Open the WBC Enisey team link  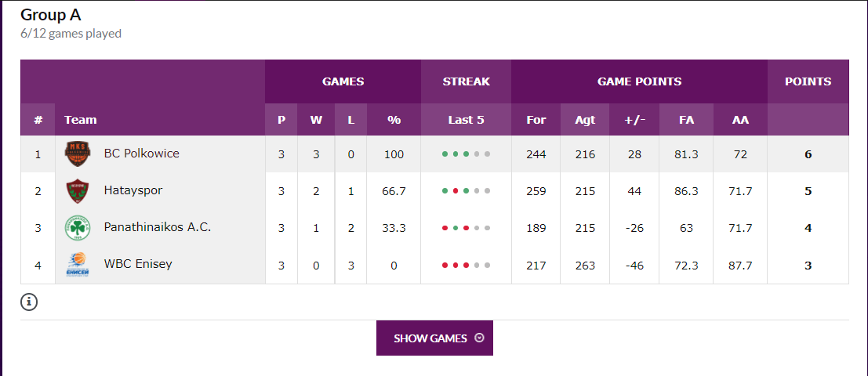138,264
